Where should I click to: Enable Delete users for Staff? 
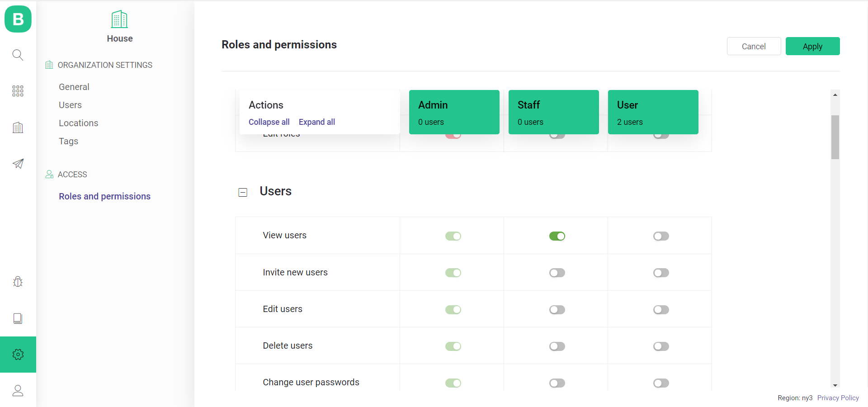(x=557, y=346)
